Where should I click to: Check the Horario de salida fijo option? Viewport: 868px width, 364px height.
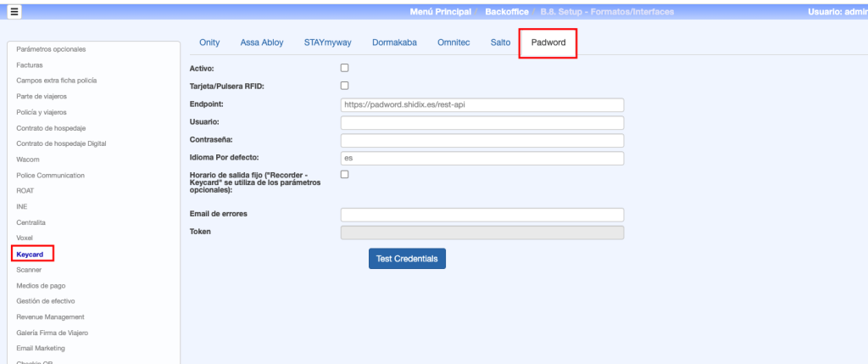click(344, 175)
